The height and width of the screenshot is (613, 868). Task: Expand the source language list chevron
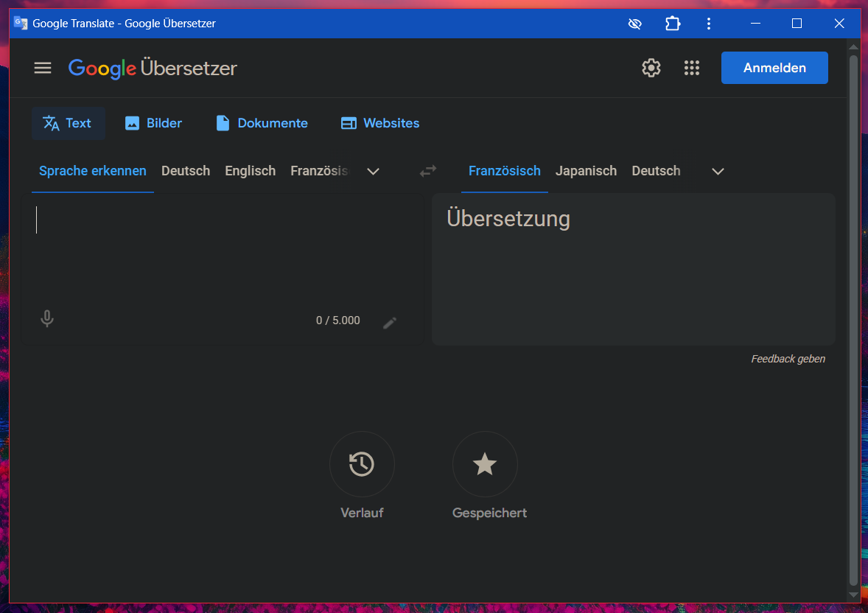(374, 171)
